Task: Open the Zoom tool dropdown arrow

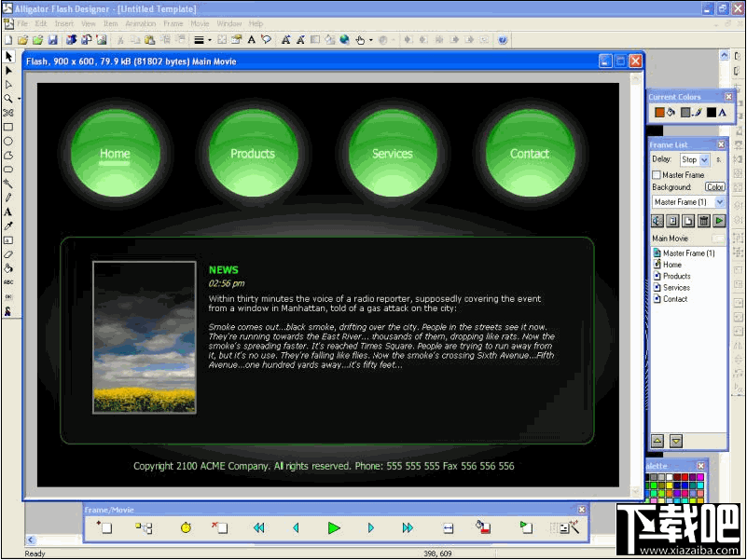Action: point(19,99)
